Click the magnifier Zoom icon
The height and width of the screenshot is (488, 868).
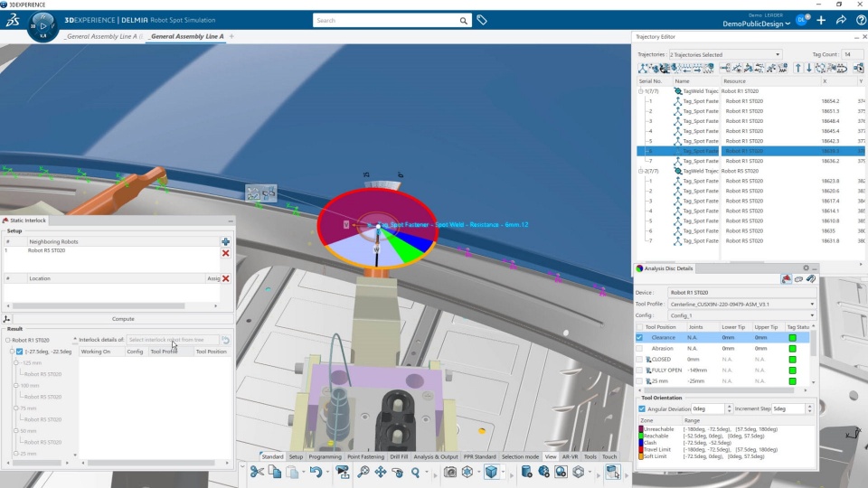[415, 472]
